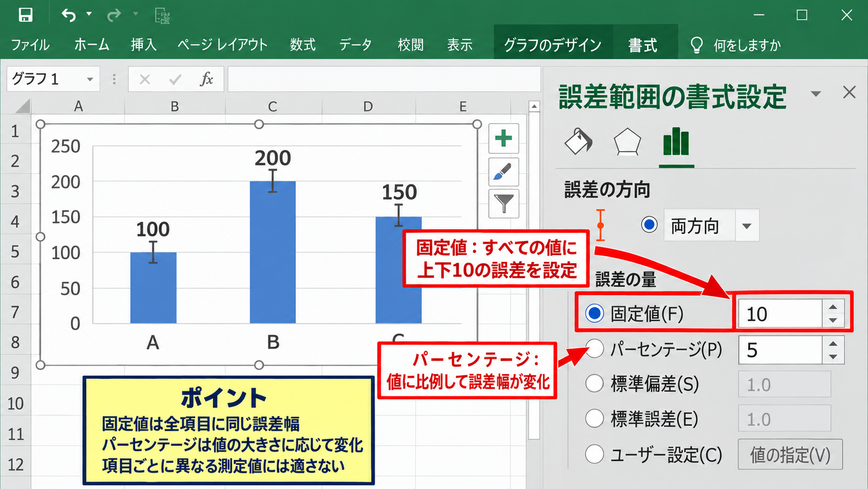The height and width of the screenshot is (489, 868).
Task: Open the 数式 ribbon tab
Action: [x=303, y=45]
